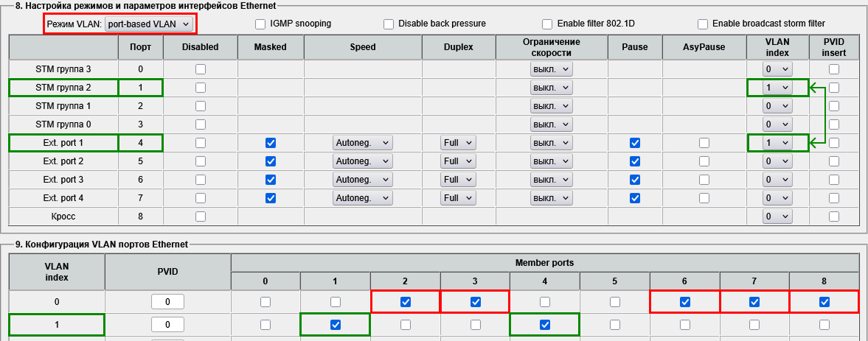Turn on broadcast storm filter
This screenshot has height=341, width=868.
coord(703,24)
